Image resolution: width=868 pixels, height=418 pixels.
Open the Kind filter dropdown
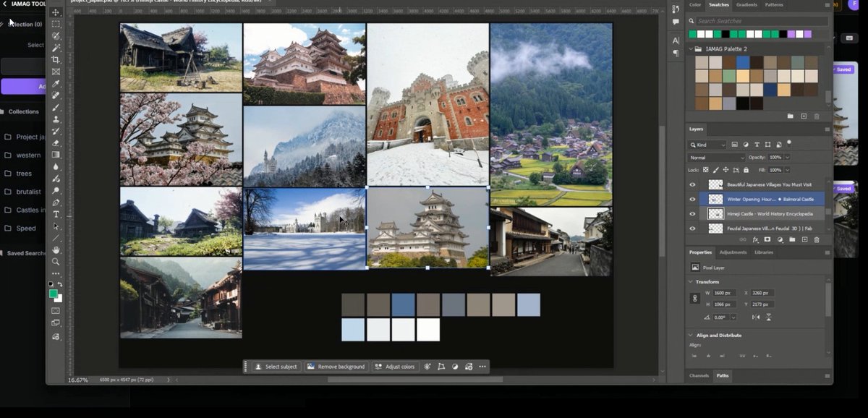pyautogui.click(x=707, y=145)
